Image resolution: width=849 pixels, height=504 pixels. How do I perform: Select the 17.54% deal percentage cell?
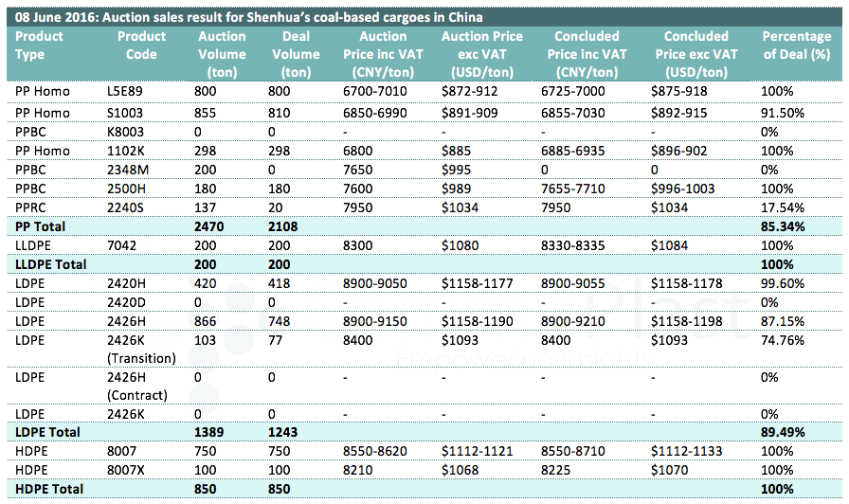(783, 208)
